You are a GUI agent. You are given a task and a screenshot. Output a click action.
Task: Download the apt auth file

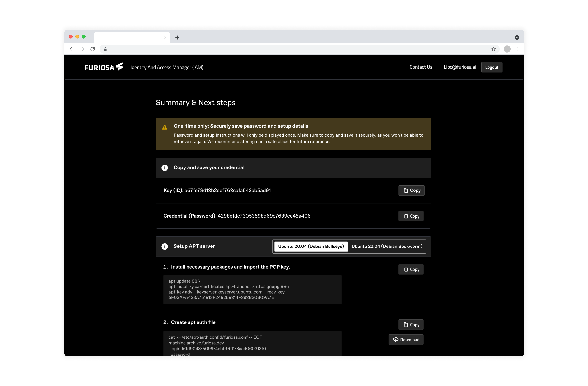point(406,340)
